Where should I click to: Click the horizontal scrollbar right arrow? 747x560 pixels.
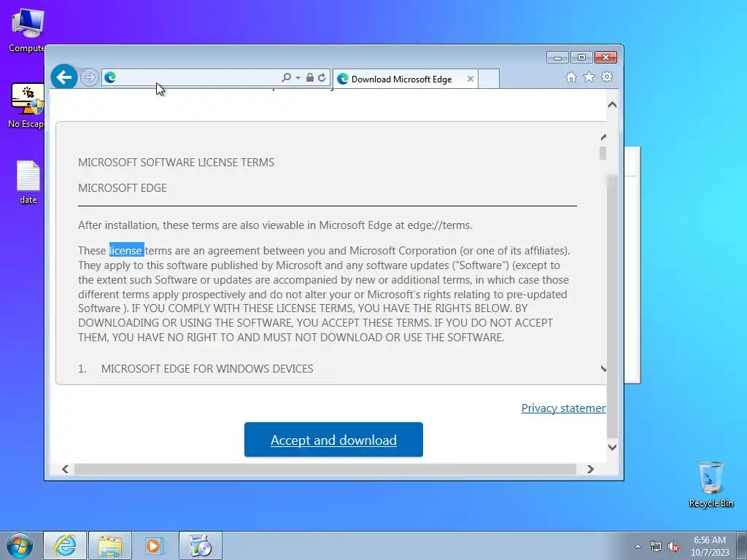click(590, 469)
